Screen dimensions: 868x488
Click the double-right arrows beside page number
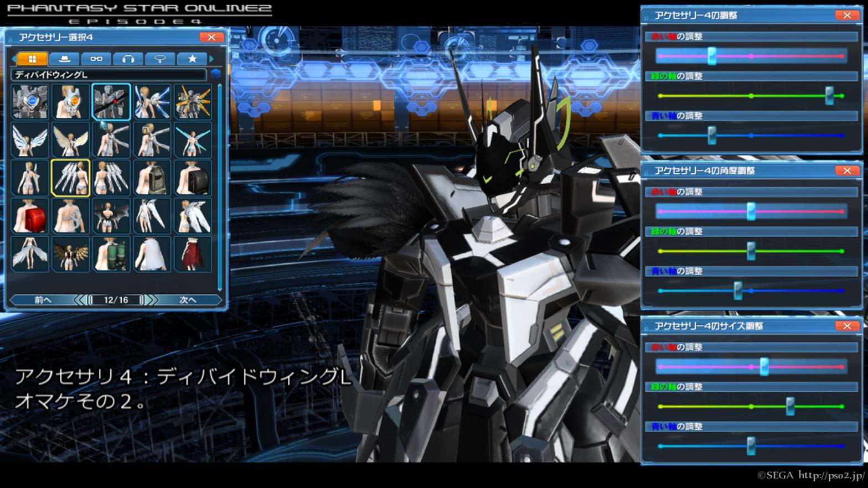point(152,300)
